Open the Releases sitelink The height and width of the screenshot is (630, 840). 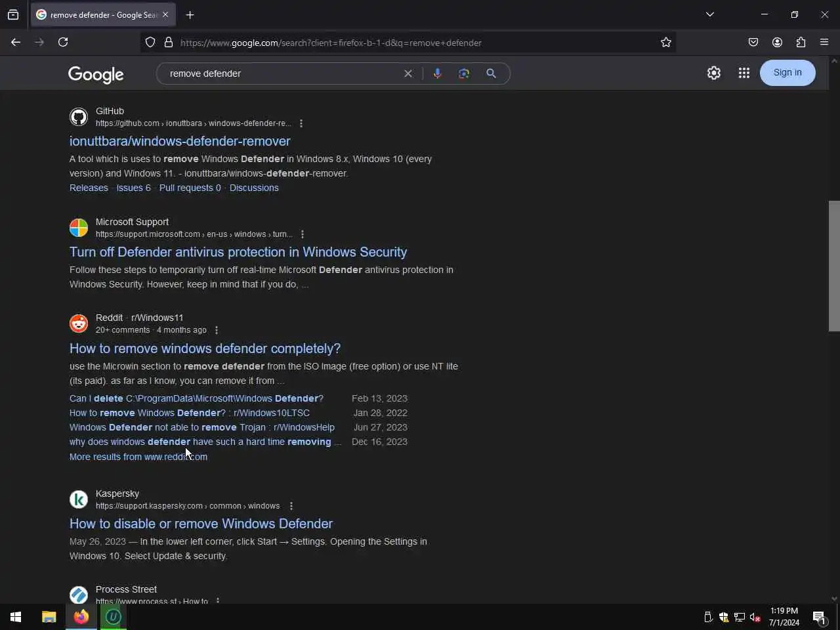click(89, 188)
